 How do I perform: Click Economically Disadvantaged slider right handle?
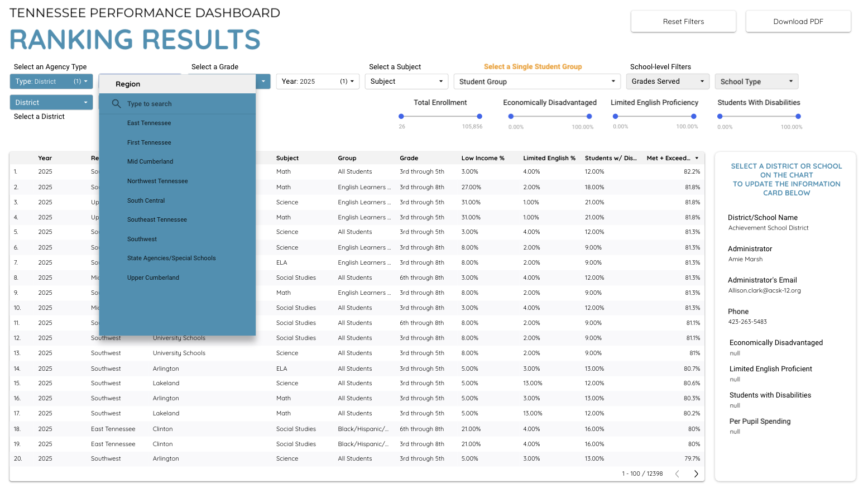(x=589, y=116)
